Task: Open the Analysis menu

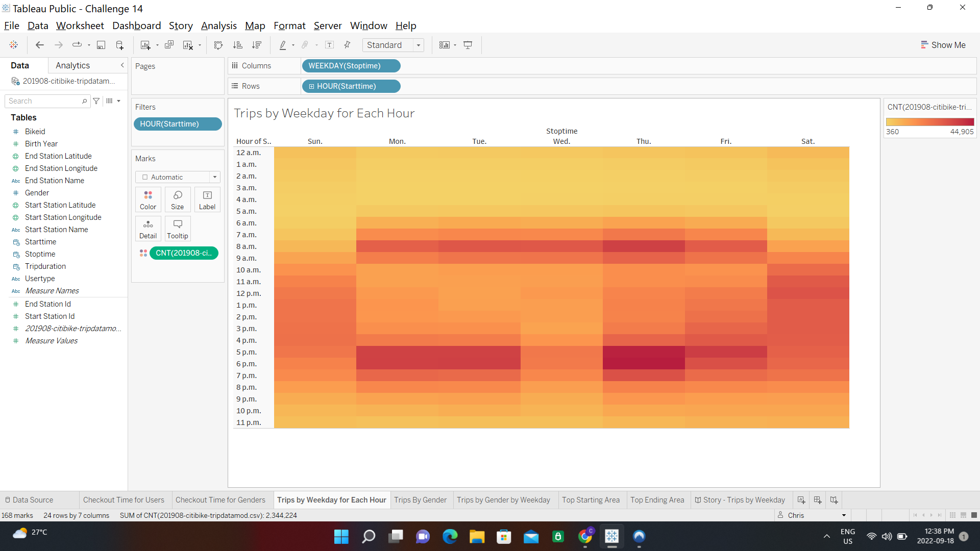Action: coord(218,26)
